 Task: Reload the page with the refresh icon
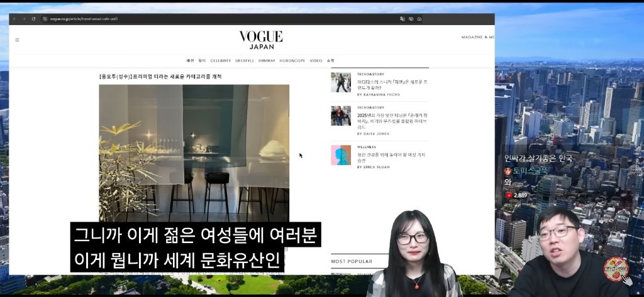coord(33,19)
